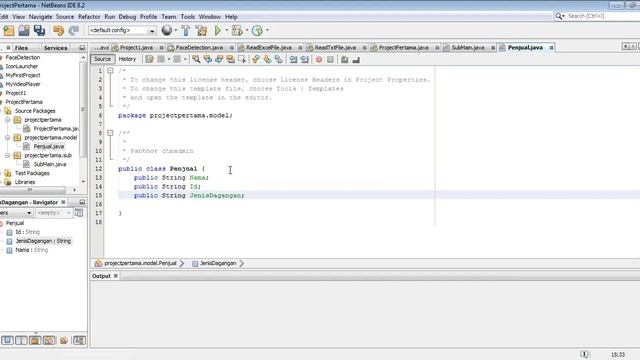Click the Find Selection magnifier icon
The image size is (640, 360).
tap(196, 60)
